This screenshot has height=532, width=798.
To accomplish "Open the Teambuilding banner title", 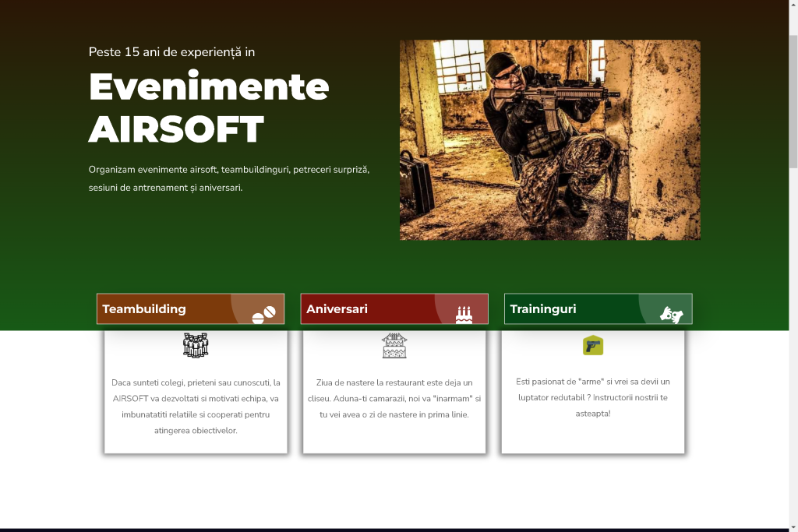I will click(144, 309).
